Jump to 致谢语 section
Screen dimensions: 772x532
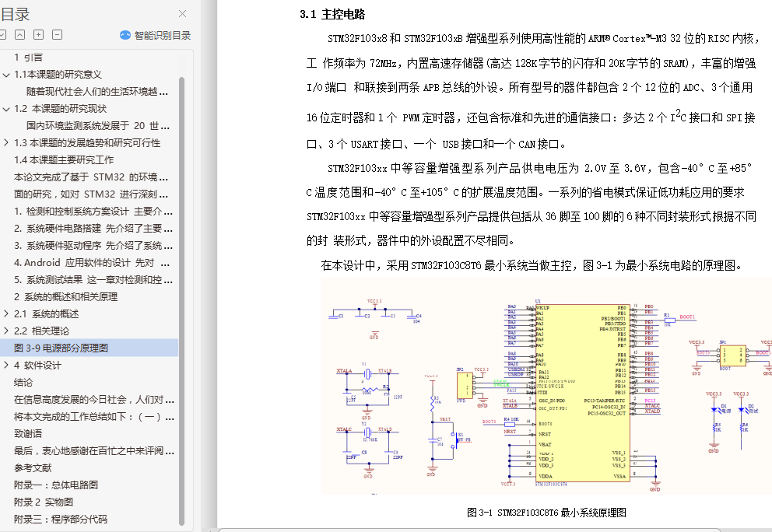[28, 433]
